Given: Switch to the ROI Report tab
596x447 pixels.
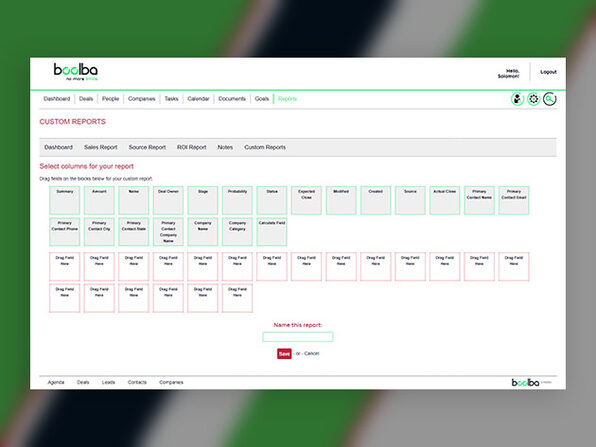Looking at the screenshot, I should point(192,147).
